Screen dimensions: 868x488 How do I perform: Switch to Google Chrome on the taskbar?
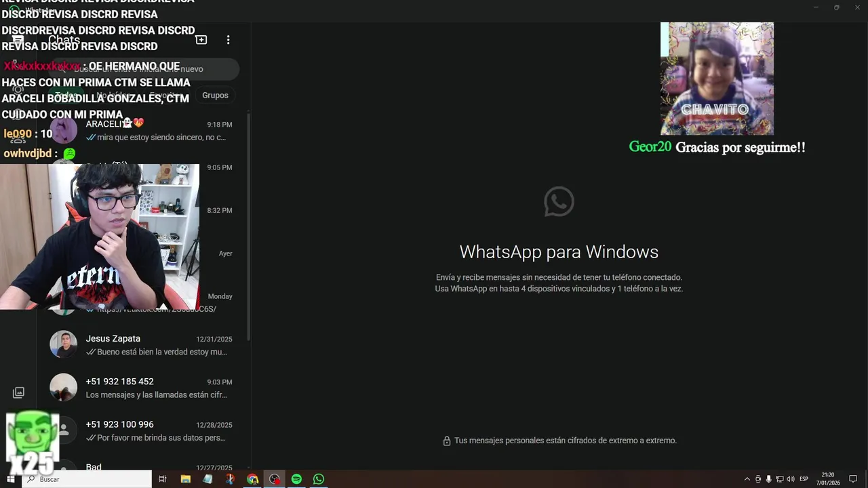(x=252, y=479)
